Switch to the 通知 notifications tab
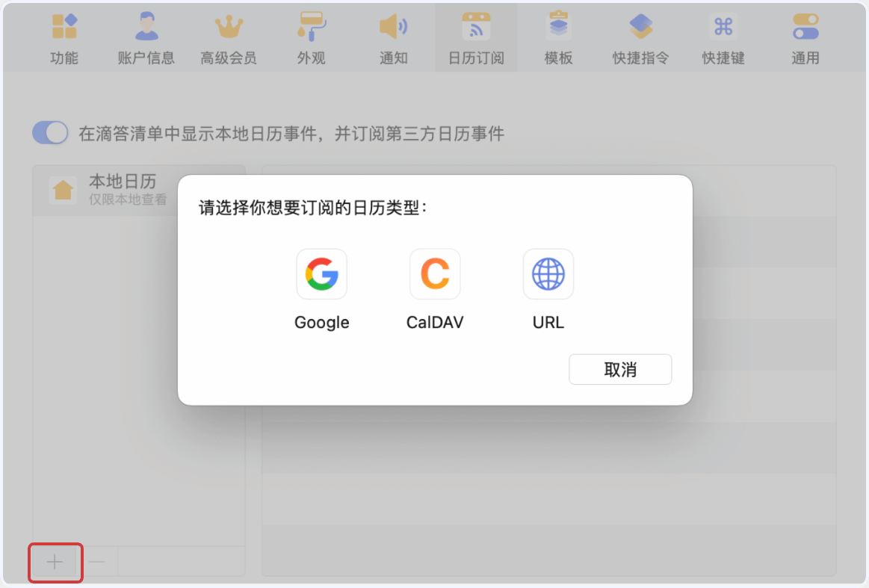Screen dimensions: 869x588 pyautogui.click(x=394, y=37)
